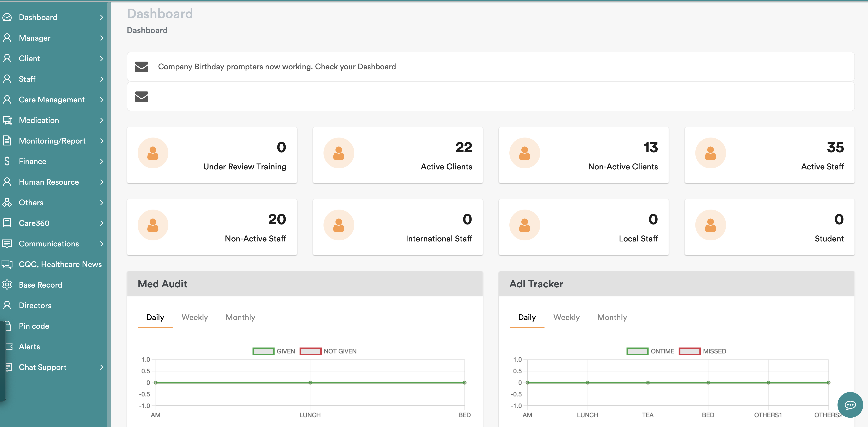This screenshot has height=427, width=868.
Task: Click the Medication icon in sidebar
Action: click(x=7, y=120)
